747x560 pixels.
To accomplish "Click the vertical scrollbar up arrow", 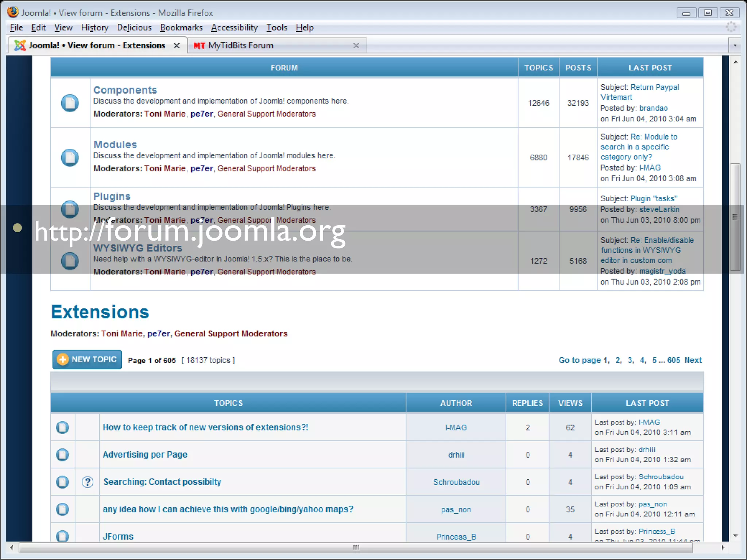I will point(735,62).
